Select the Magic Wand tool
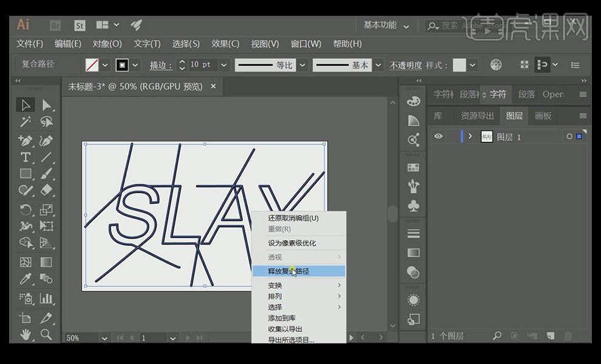The image size is (601, 364). click(x=25, y=122)
